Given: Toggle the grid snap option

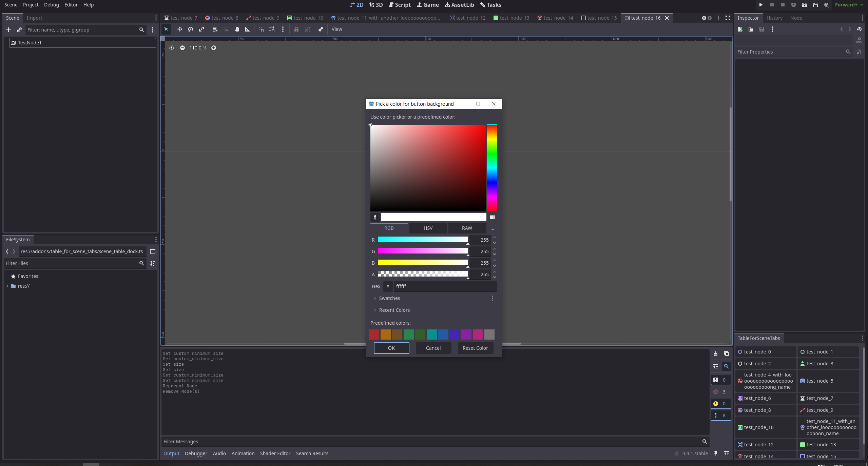Looking at the screenshot, I should [x=272, y=29].
